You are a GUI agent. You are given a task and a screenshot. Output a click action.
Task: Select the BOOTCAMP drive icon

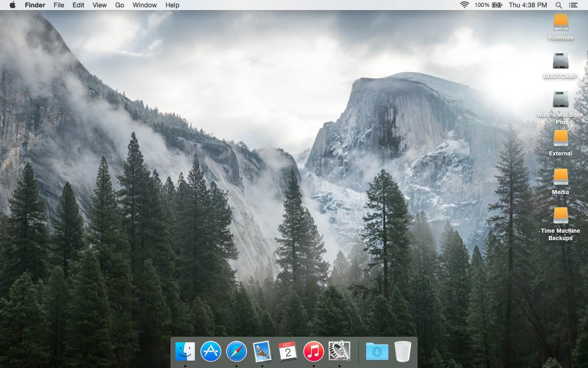tap(560, 61)
